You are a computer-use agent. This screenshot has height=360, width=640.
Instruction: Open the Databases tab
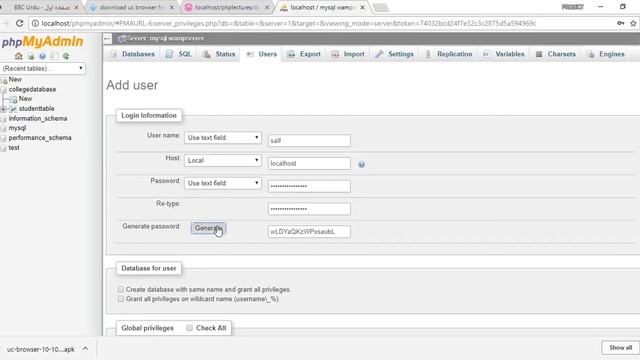pos(132,54)
